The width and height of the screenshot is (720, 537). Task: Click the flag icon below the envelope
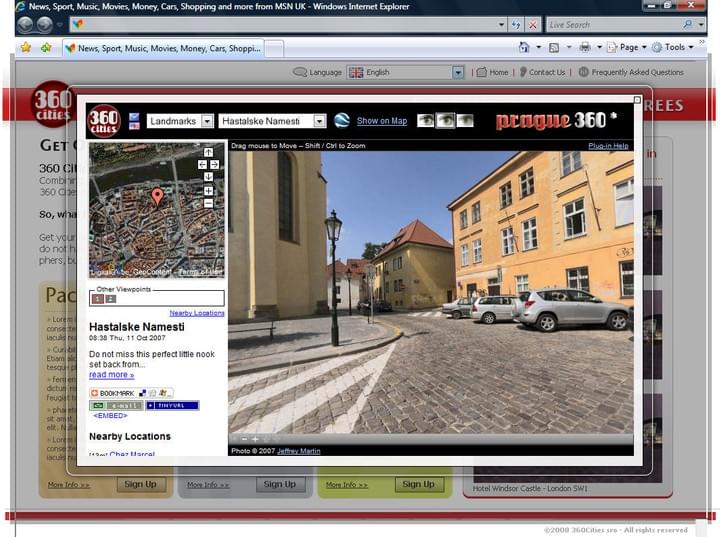(x=134, y=125)
